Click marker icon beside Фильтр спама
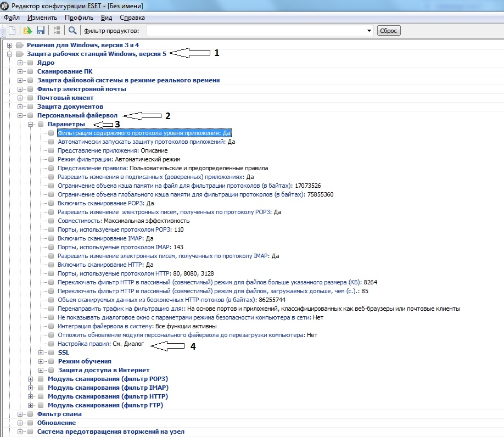The image size is (504, 437). coord(30,414)
